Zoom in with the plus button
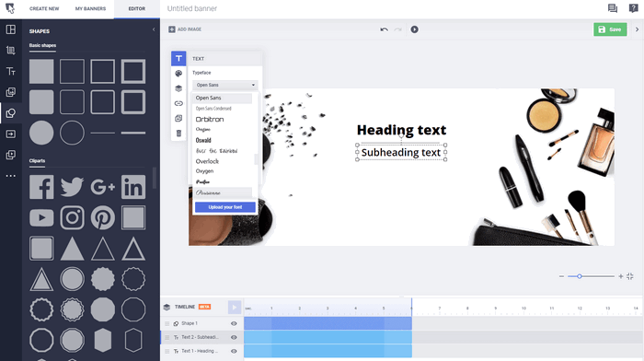Image resolution: width=644 pixels, height=361 pixels. [621, 276]
